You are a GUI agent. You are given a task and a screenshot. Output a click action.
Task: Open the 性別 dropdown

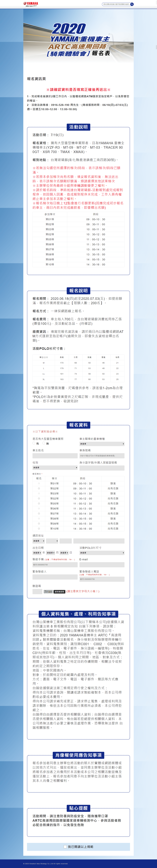(x=55, y=468)
